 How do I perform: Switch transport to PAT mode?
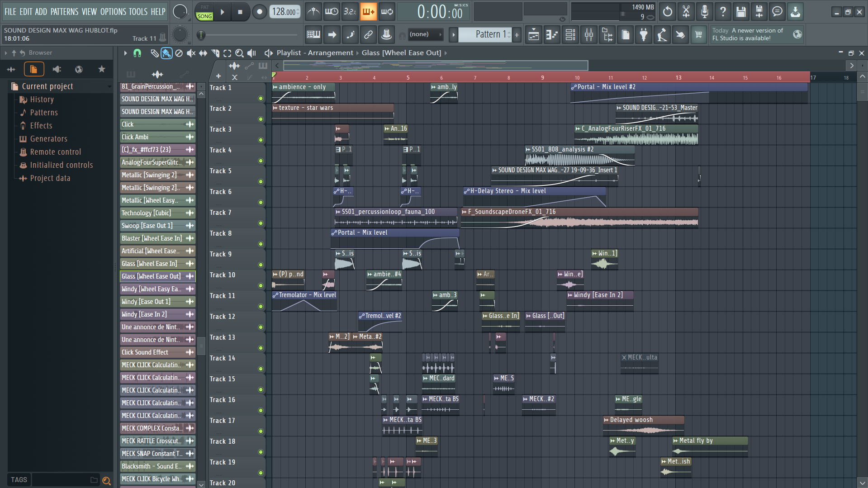coord(204,7)
